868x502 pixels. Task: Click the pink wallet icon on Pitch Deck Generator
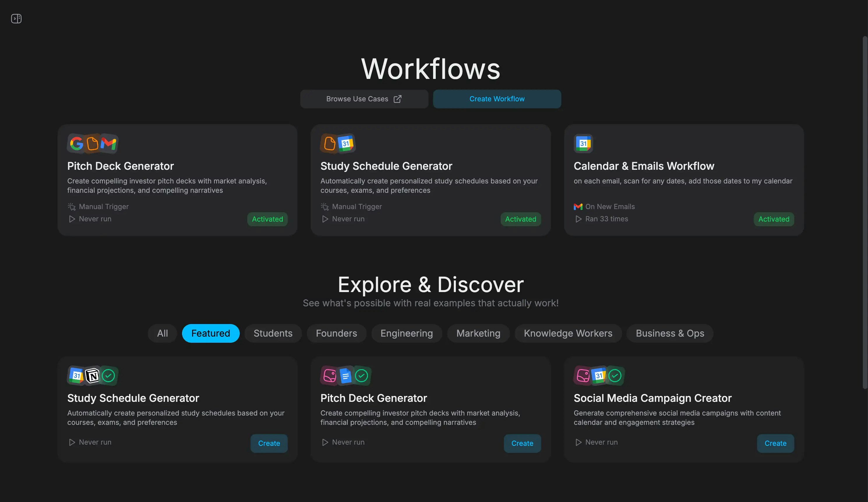(x=330, y=376)
